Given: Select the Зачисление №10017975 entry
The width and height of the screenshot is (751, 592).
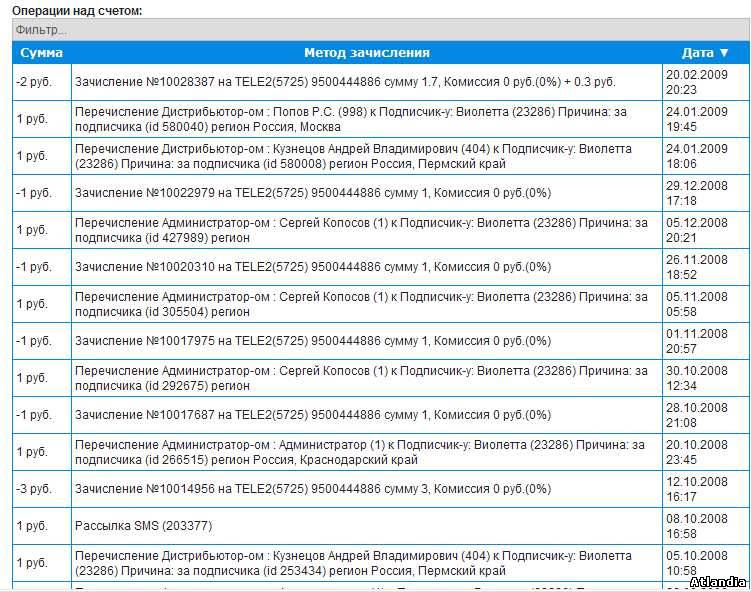Looking at the screenshot, I should (313, 341).
